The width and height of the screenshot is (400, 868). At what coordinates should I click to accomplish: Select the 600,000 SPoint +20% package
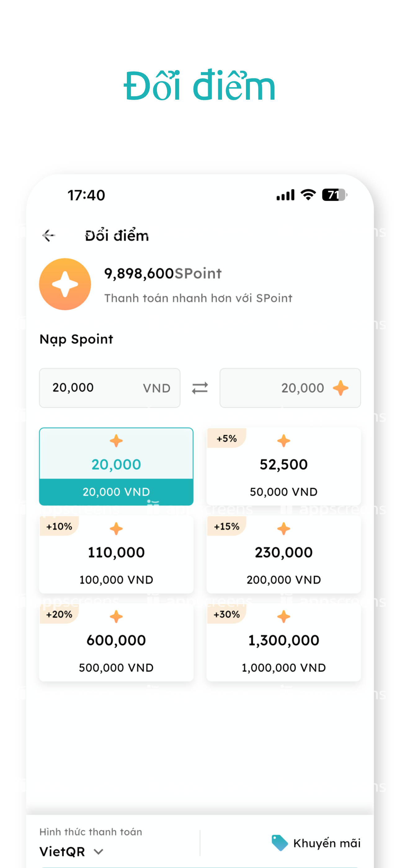click(116, 642)
